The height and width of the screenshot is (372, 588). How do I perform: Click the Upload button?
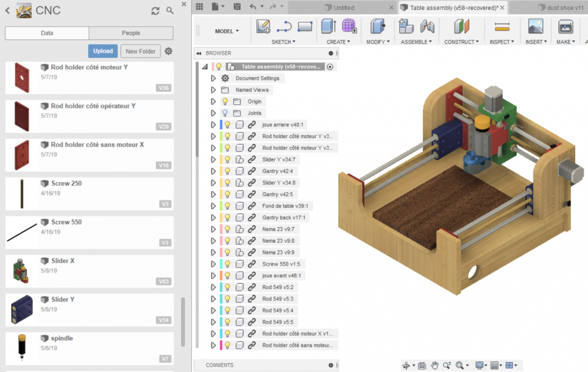coord(103,51)
